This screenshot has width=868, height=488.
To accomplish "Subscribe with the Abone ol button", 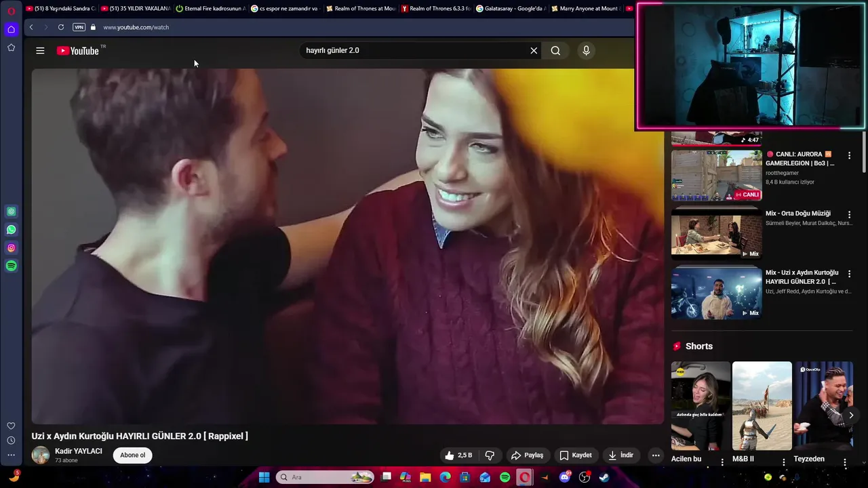I will pyautogui.click(x=133, y=455).
